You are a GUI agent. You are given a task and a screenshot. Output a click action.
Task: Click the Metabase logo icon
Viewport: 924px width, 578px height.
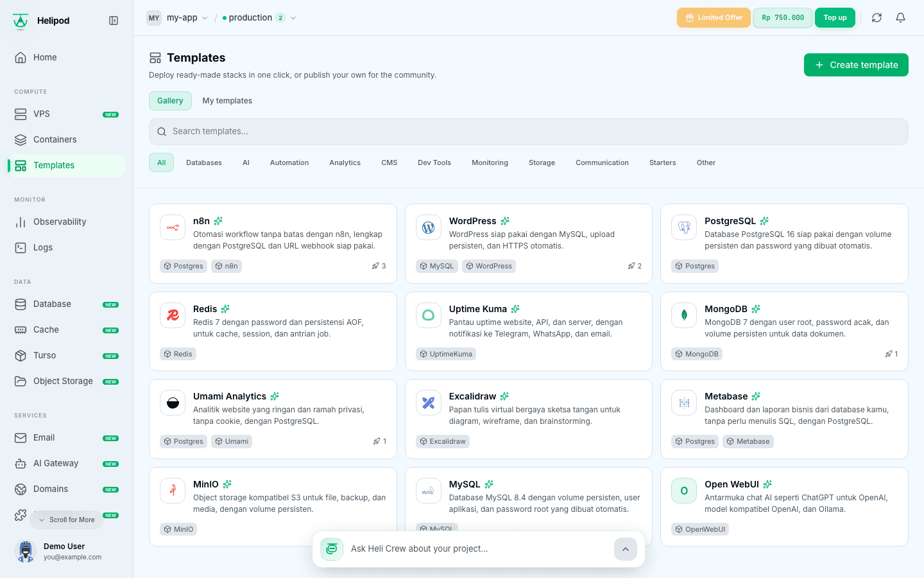click(684, 403)
